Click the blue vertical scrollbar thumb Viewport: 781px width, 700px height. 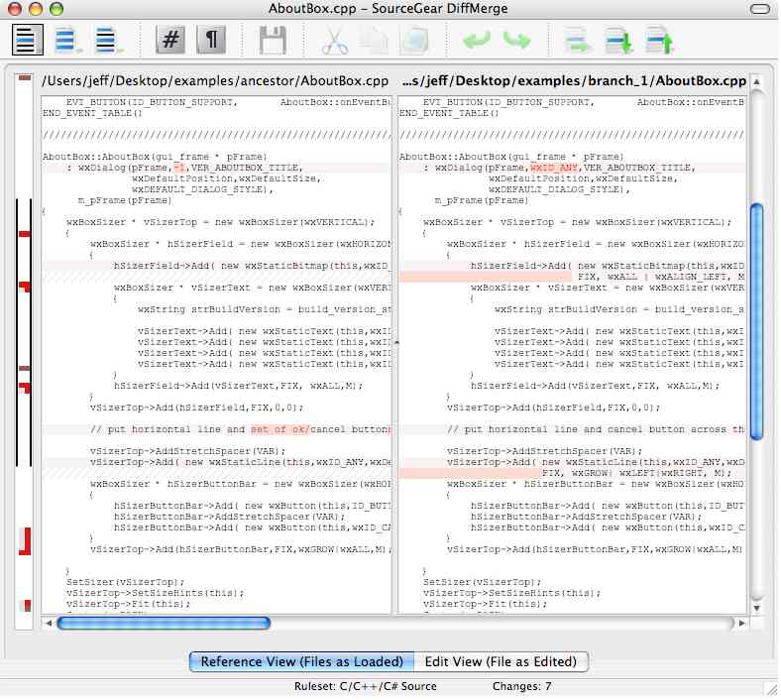coord(756,322)
